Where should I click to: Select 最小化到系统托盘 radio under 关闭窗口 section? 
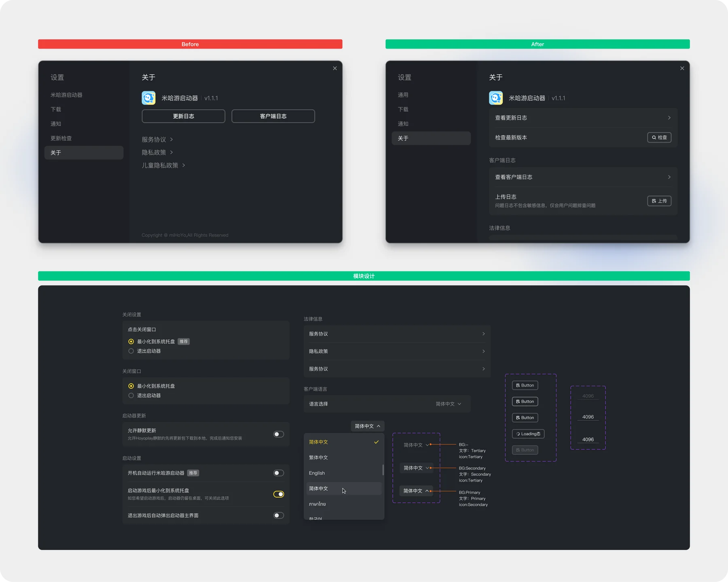pos(131,386)
